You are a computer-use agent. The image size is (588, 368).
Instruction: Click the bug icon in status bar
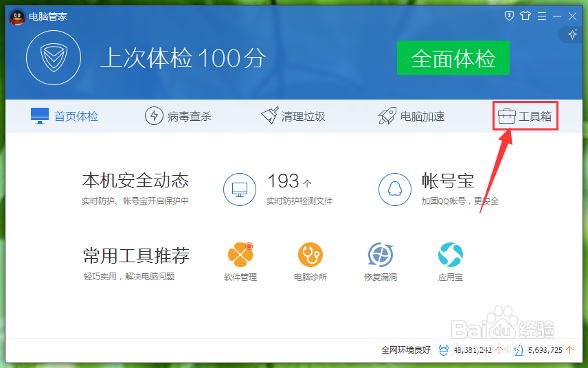444,350
